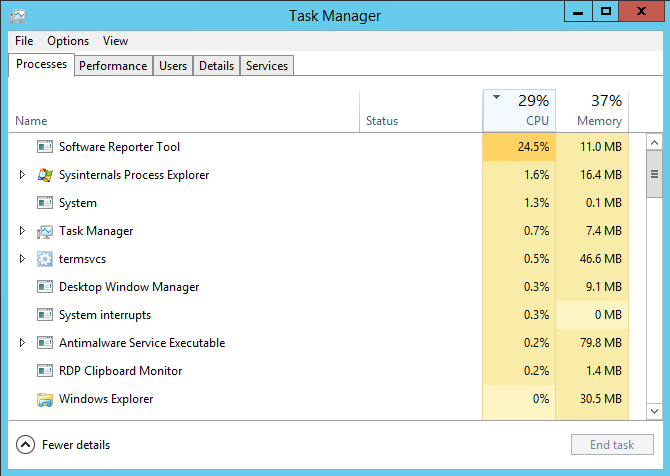This screenshot has width=670, height=476.
Task: Expand the Sysinternals Process Explorer group
Action: coord(22,175)
